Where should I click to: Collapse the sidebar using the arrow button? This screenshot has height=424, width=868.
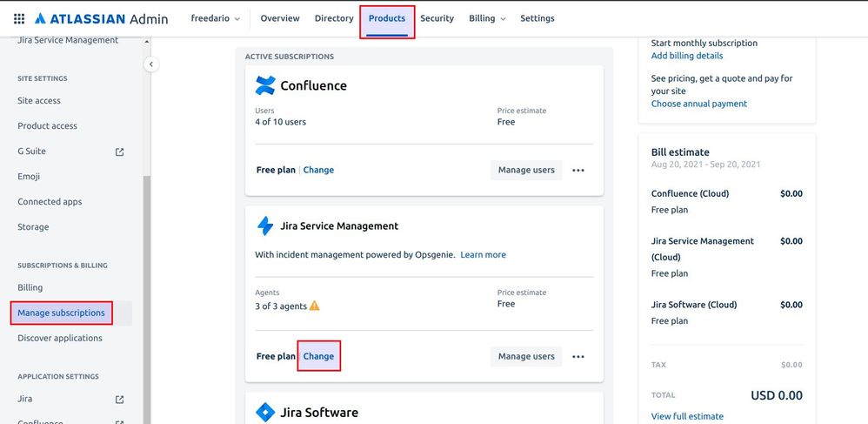click(151, 64)
